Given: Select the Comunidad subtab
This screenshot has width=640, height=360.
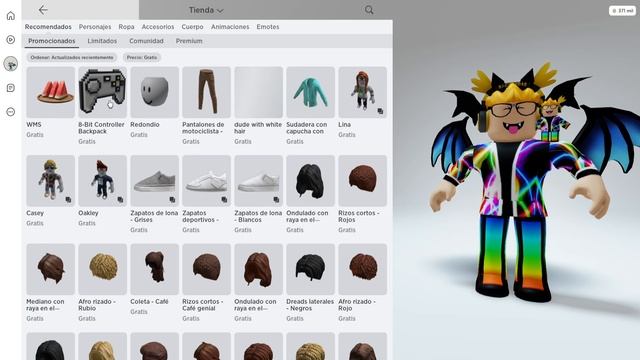Looking at the screenshot, I should pyautogui.click(x=146, y=41).
